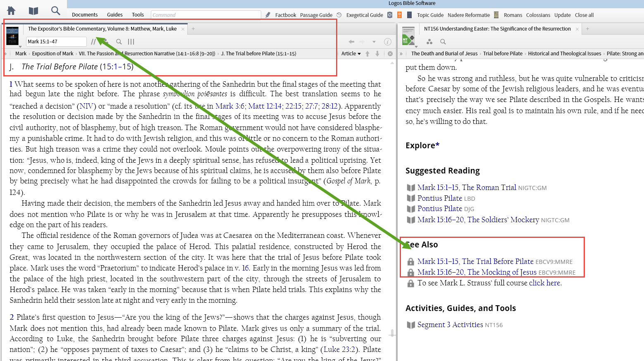The image size is (644, 361).
Task: Close the commentary locator bar
Action: pos(390,54)
